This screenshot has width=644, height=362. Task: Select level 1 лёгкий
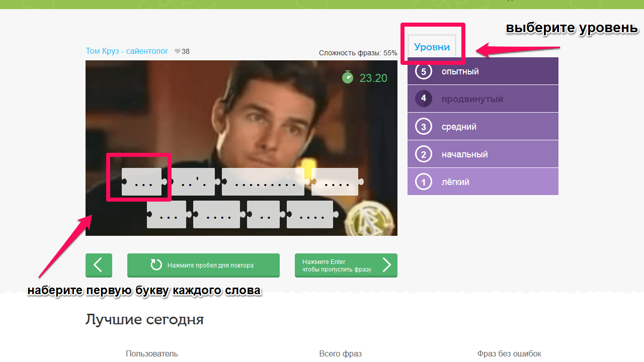click(483, 182)
